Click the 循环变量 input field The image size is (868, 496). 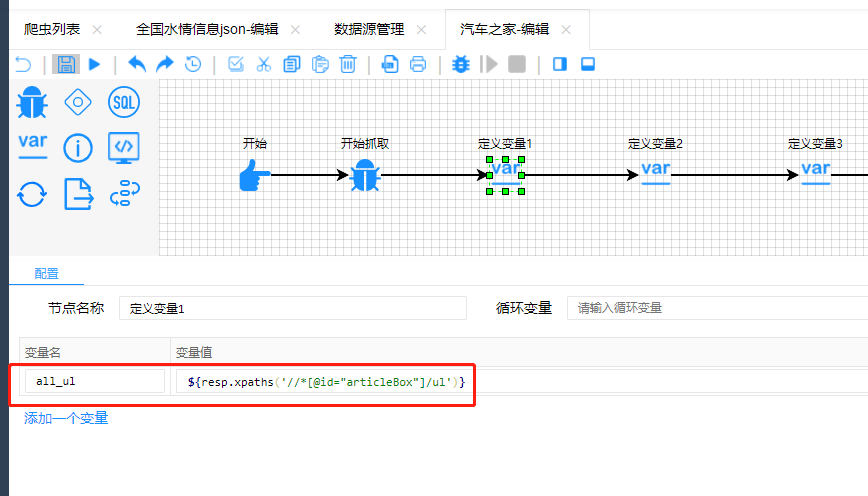(x=717, y=308)
